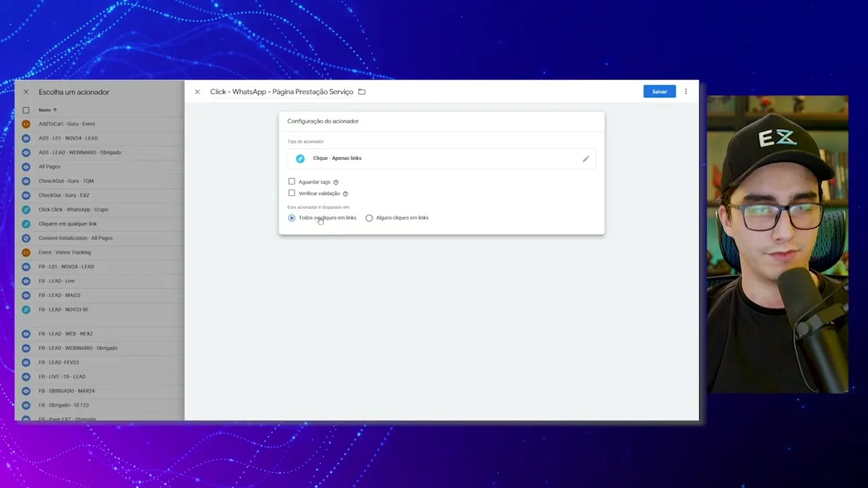Click the FB - LEAD -FEV23 icon
868x488 pixels.
tap(26, 362)
